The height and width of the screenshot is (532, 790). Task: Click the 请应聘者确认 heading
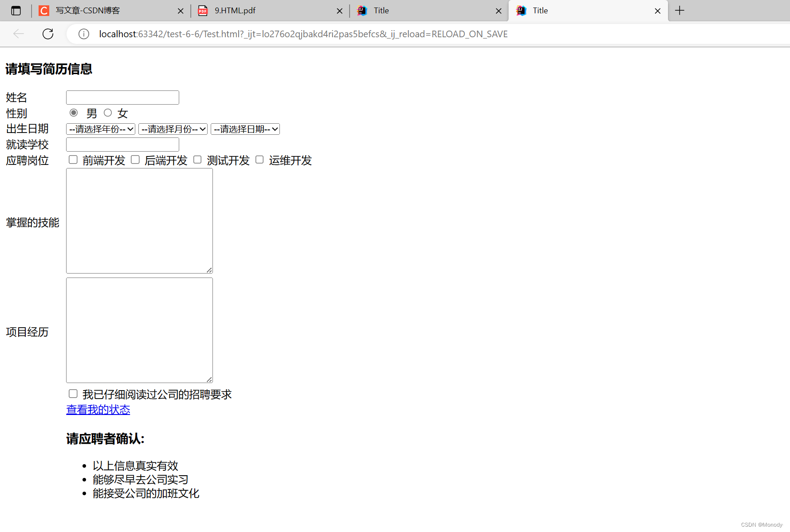[106, 439]
